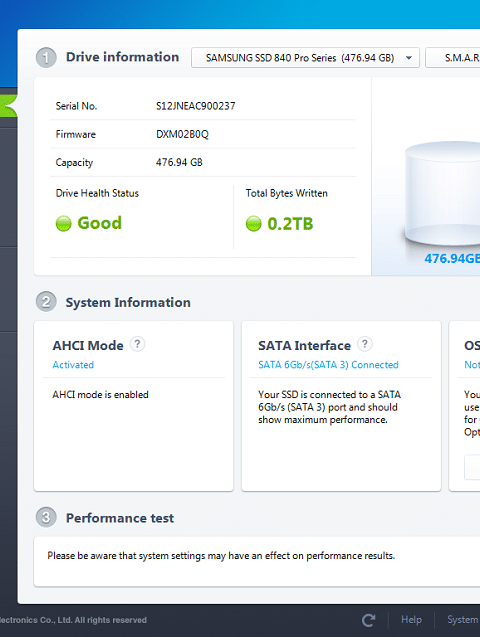Screen dimensions: 480x637
Task: Open Help in the footer
Action: pyautogui.click(x=411, y=620)
